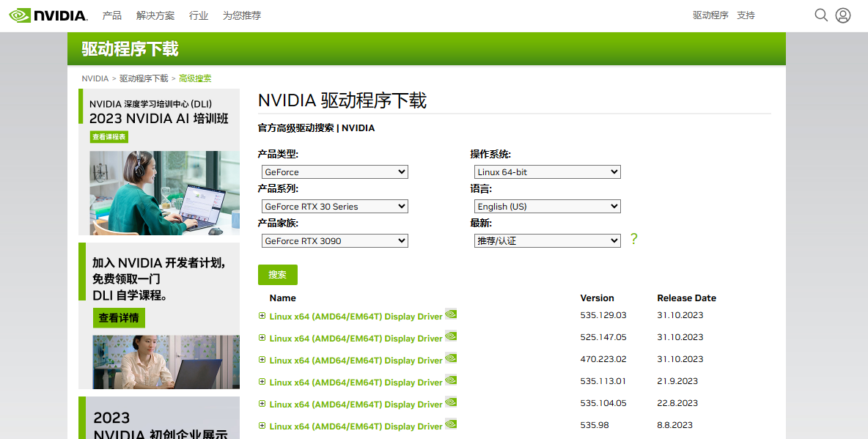This screenshot has width=868, height=439.
Task: Open the search magnifier icon
Action: tap(821, 15)
